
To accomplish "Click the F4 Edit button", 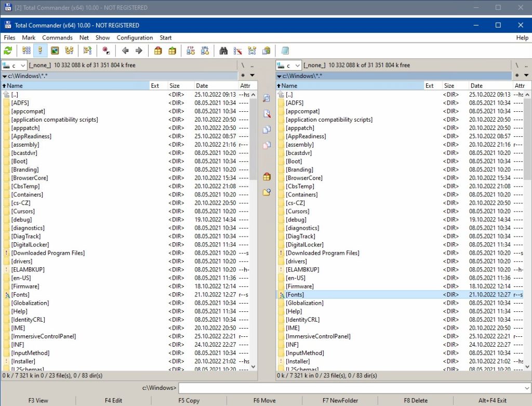I will (113, 401).
